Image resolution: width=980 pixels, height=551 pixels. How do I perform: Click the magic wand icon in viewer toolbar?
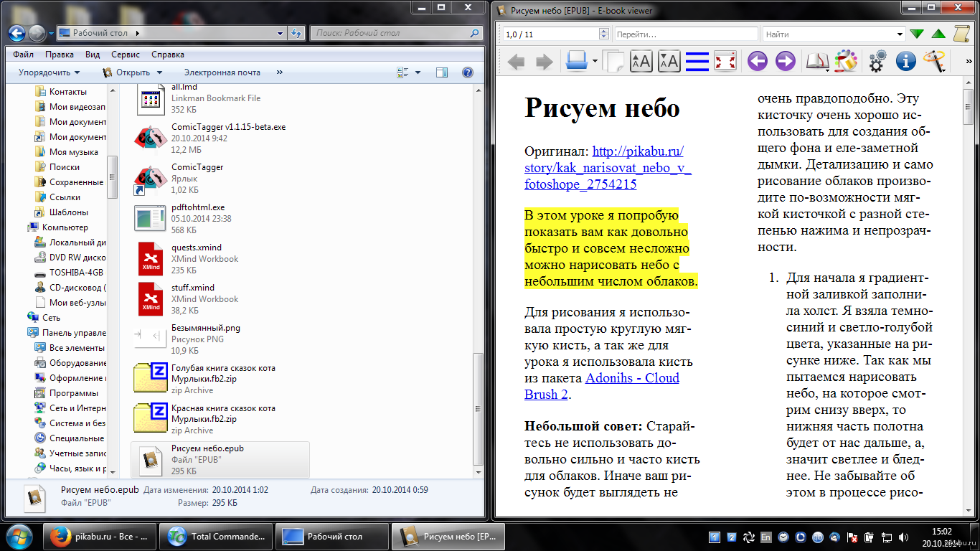(x=935, y=61)
